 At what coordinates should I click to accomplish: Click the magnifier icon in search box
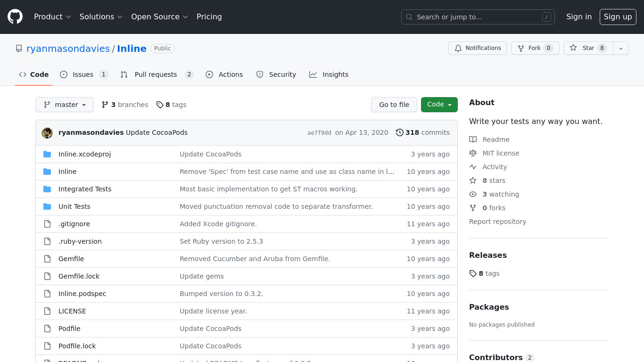409,17
